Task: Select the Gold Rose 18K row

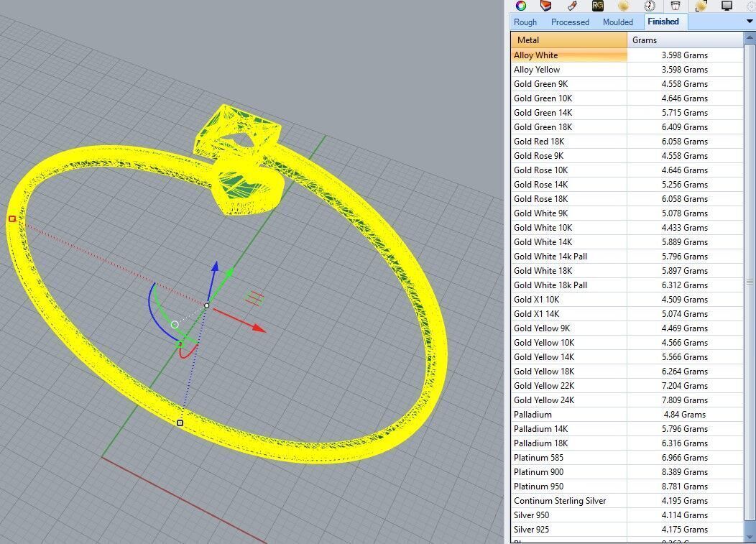Action: click(627, 198)
